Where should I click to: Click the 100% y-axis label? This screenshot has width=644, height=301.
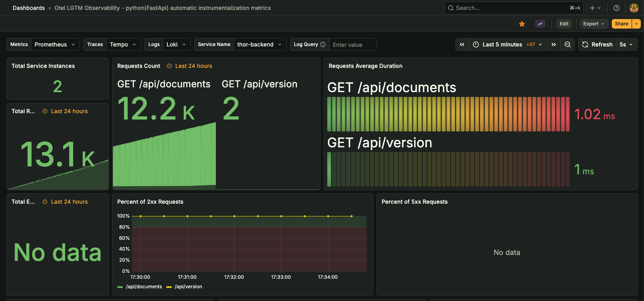pos(123,216)
